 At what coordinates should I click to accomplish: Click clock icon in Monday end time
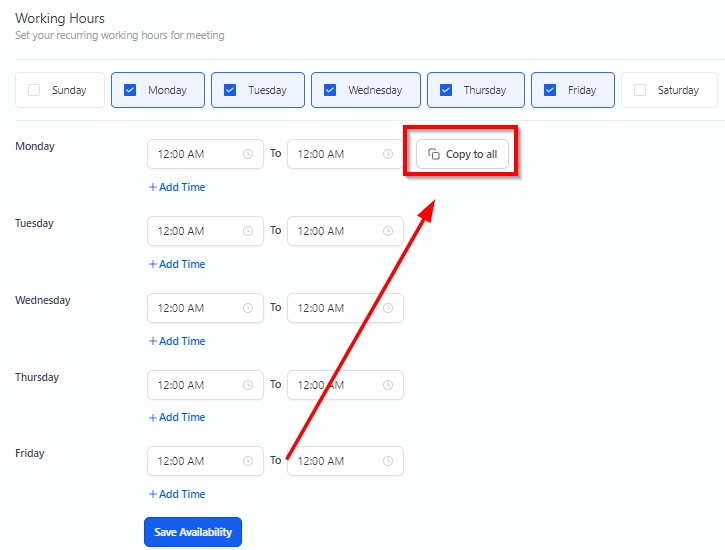pyautogui.click(x=387, y=154)
